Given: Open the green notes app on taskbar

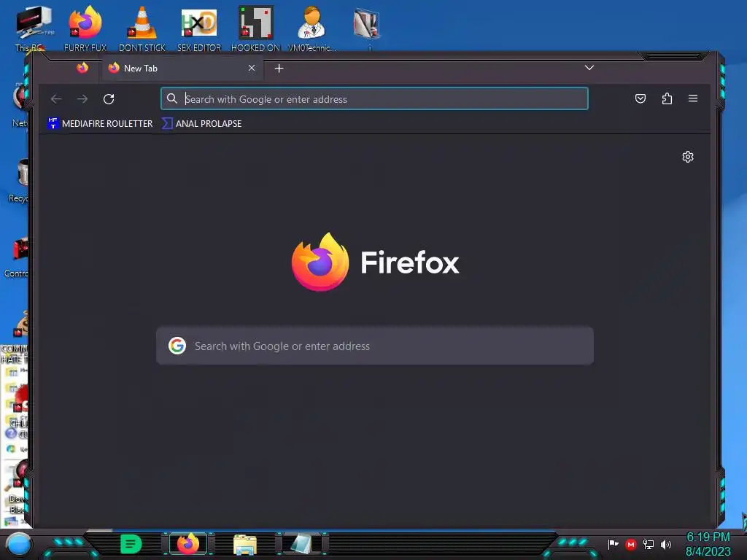Looking at the screenshot, I should 131,544.
